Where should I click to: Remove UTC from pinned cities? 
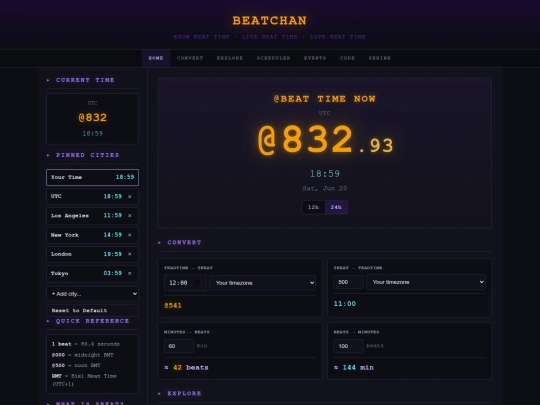tap(129, 196)
